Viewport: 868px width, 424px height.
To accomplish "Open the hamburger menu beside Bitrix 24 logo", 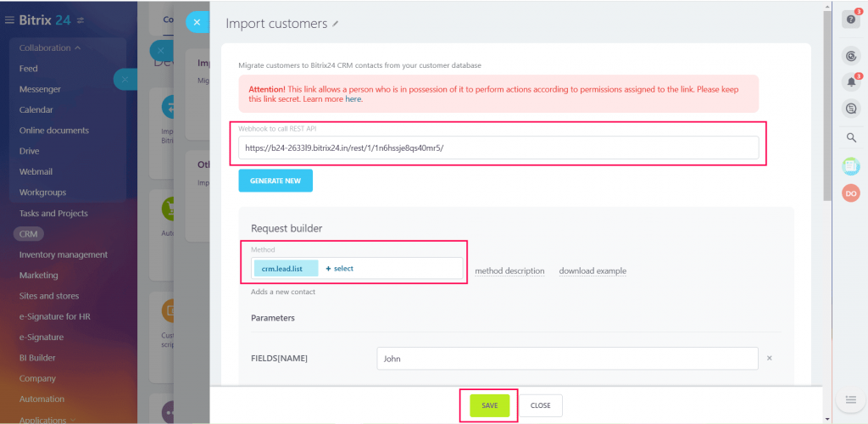I will click(9, 20).
